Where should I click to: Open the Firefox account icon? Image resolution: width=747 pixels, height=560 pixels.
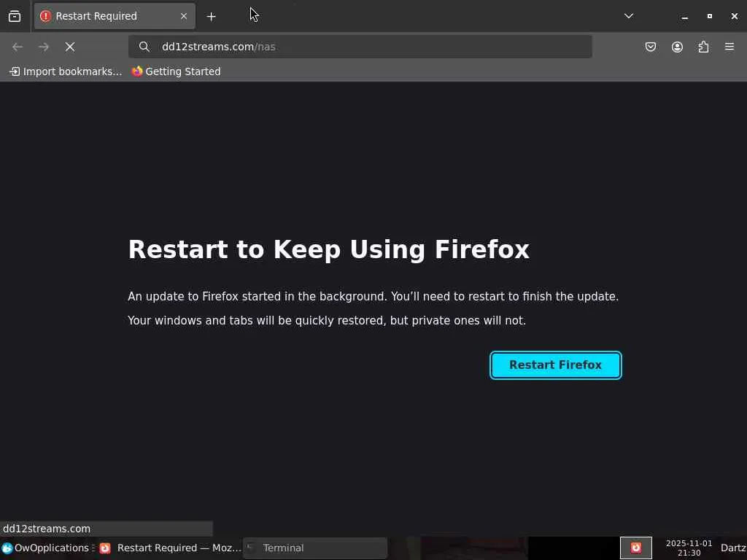tap(677, 47)
